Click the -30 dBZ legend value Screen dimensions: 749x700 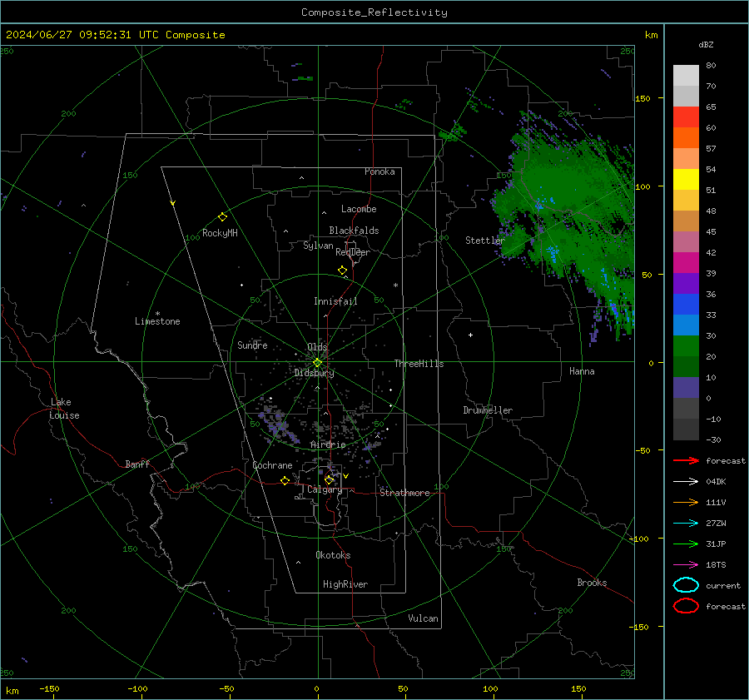point(713,439)
